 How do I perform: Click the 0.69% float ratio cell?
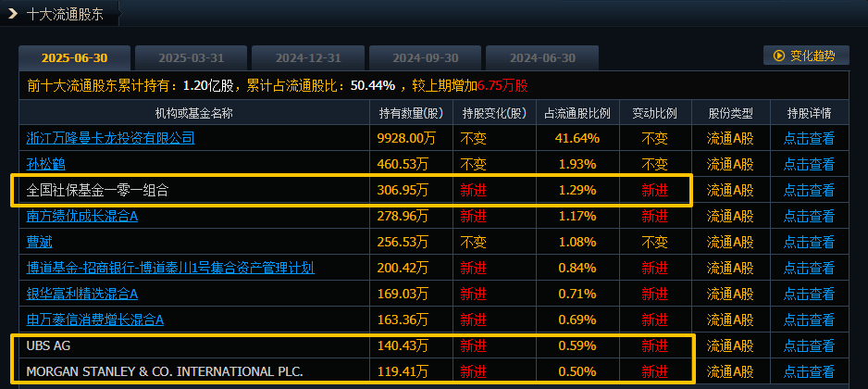pyautogui.click(x=577, y=320)
